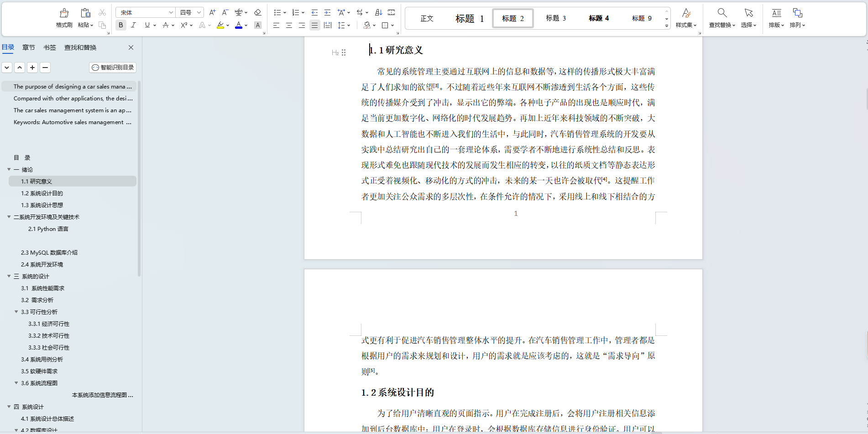Open the font color picker
The height and width of the screenshot is (434, 868).
coord(239,25)
